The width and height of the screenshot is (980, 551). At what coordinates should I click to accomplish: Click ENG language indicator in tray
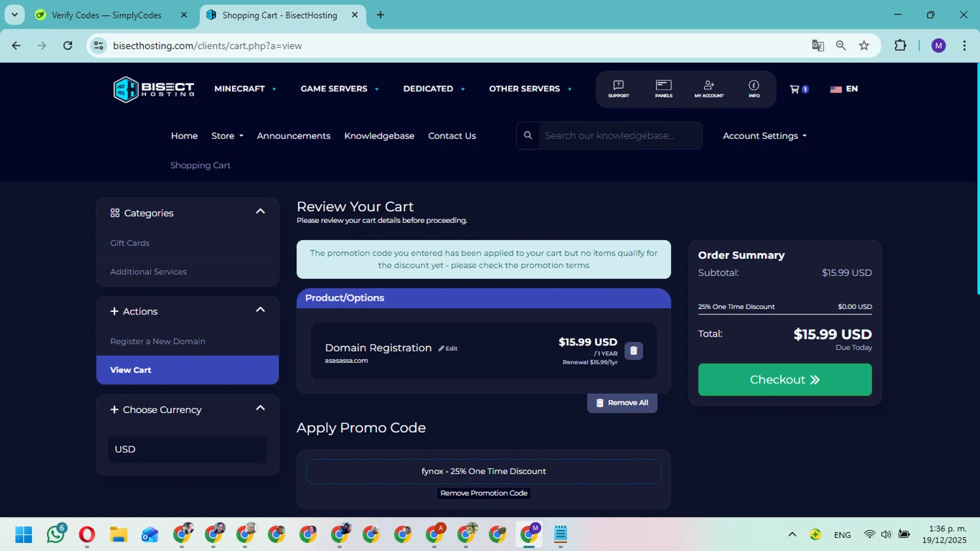point(842,535)
